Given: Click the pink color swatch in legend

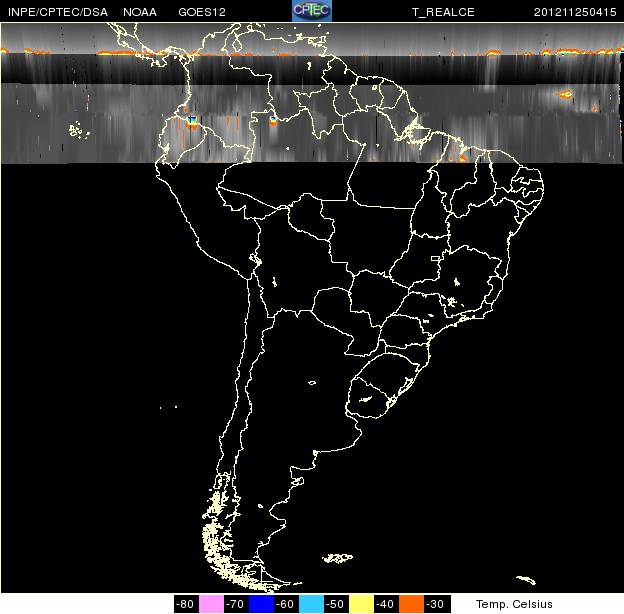Looking at the screenshot, I should pos(211,604).
